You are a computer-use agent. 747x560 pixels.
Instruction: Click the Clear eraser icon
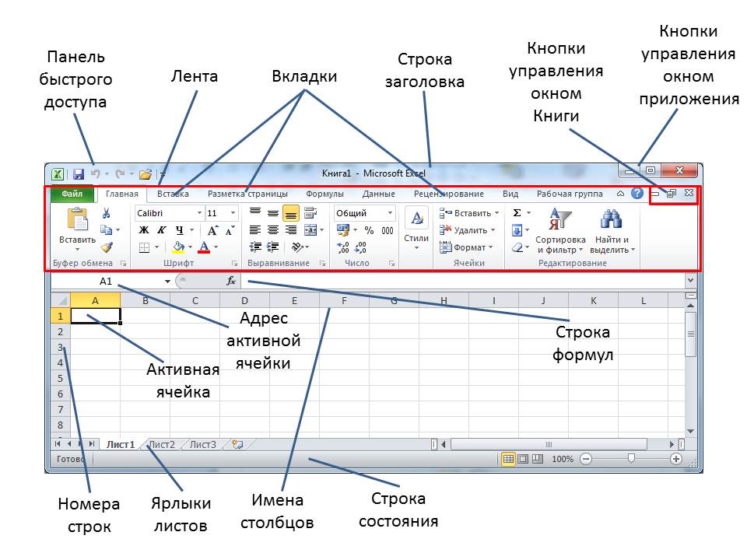click(x=517, y=247)
